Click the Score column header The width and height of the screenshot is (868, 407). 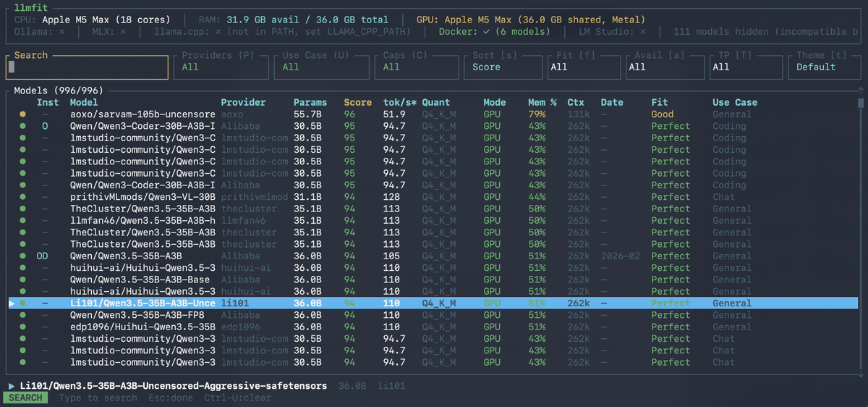[357, 102]
